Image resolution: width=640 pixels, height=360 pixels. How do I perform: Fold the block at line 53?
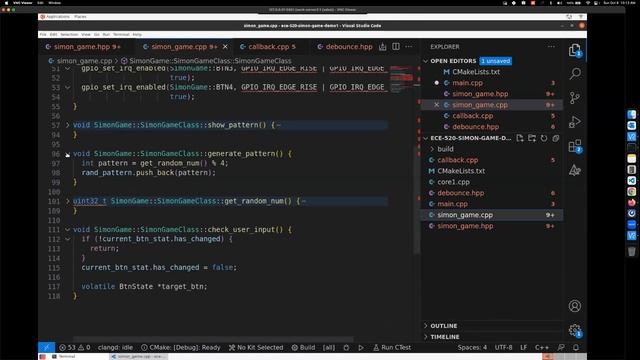[x=68, y=87]
